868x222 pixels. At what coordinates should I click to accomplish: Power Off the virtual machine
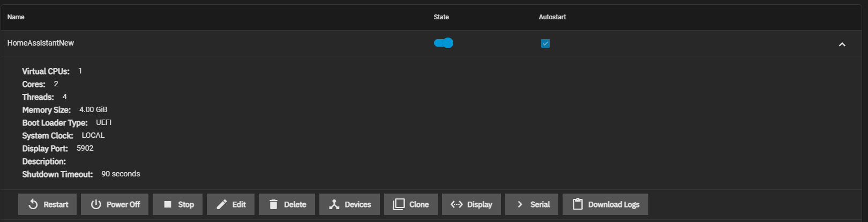pyautogui.click(x=115, y=204)
